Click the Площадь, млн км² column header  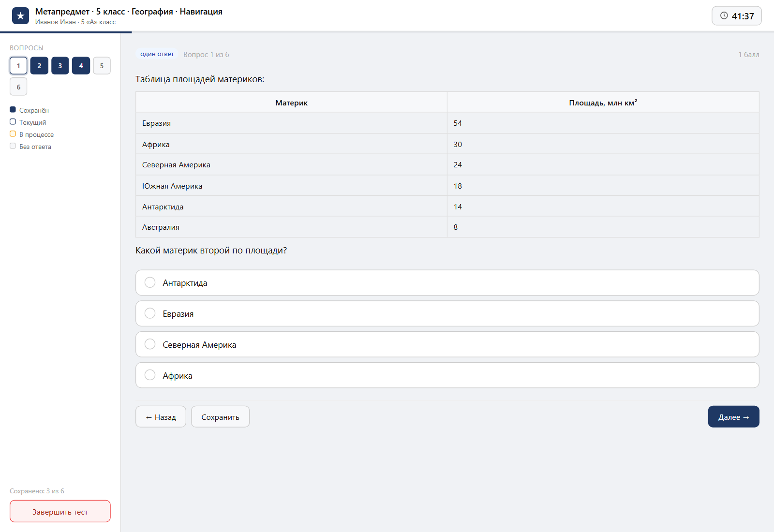tap(603, 103)
